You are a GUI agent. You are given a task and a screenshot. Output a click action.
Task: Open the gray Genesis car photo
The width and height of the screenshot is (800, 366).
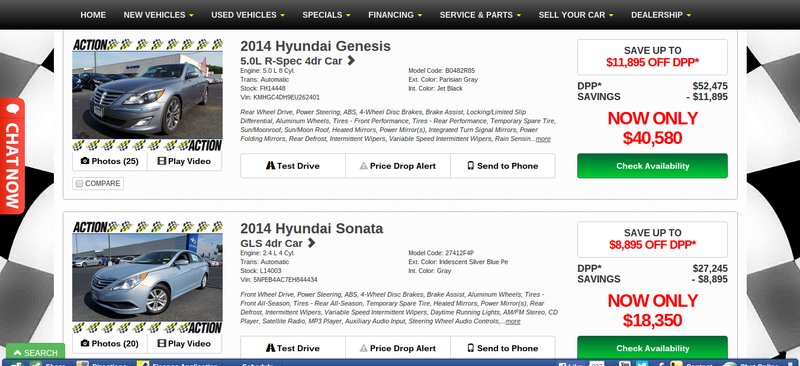147,95
